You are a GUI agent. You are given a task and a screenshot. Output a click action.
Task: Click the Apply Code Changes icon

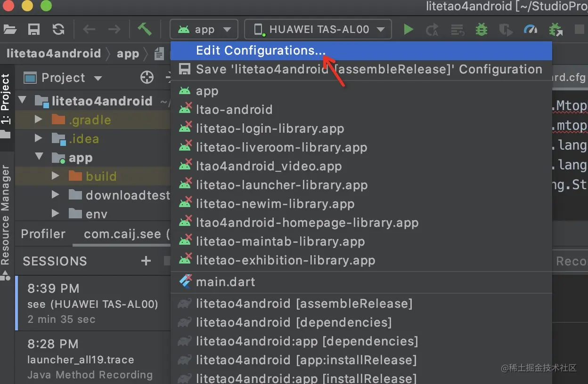(457, 30)
